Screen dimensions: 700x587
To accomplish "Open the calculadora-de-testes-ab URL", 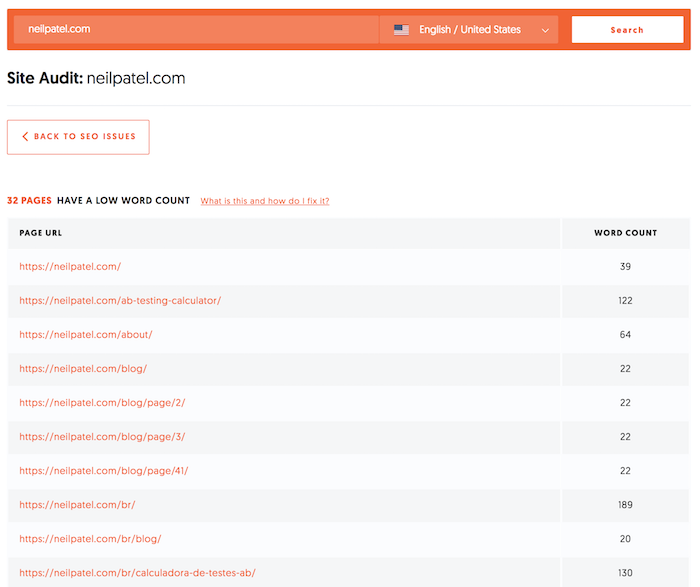I will click(138, 573).
